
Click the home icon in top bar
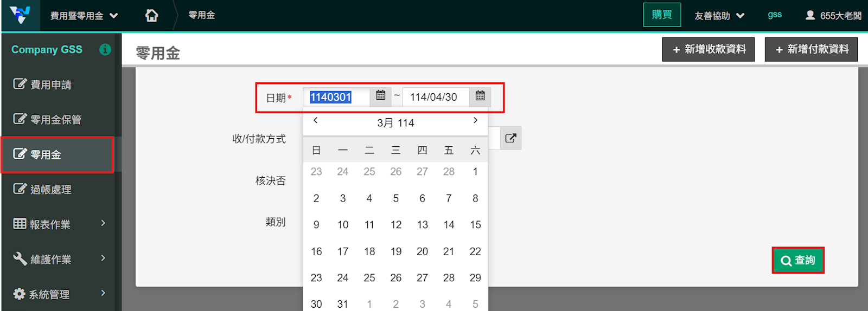[152, 16]
